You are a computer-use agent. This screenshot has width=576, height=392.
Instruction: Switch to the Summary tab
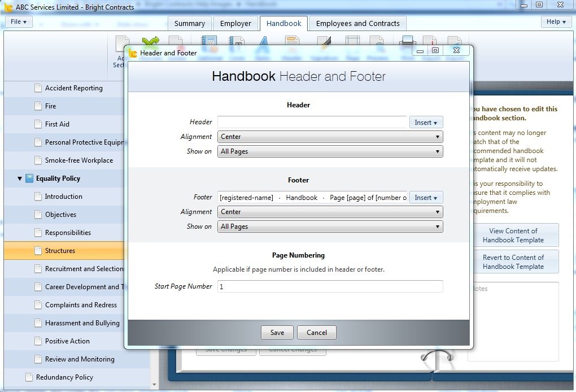(190, 24)
